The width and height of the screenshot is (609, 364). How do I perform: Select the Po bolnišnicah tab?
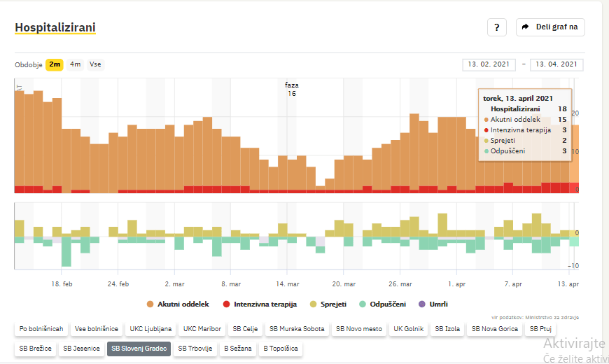(x=41, y=328)
